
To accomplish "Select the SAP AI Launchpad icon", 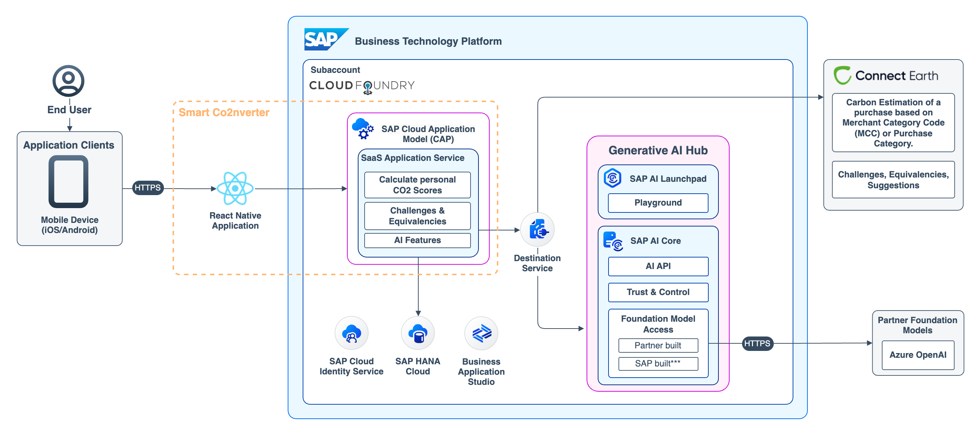I will coord(612,178).
